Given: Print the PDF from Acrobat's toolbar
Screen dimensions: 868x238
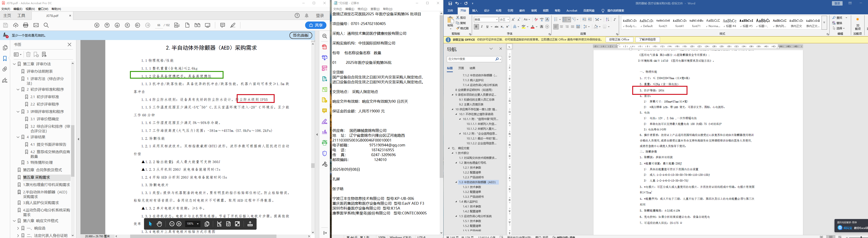Looking at the screenshot, I should tap(26, 25).
